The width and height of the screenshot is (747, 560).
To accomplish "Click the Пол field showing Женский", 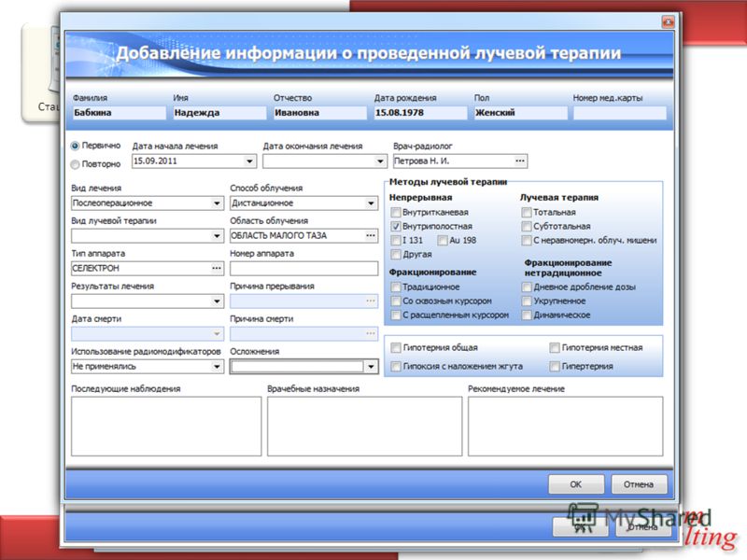I will point(520,113).
